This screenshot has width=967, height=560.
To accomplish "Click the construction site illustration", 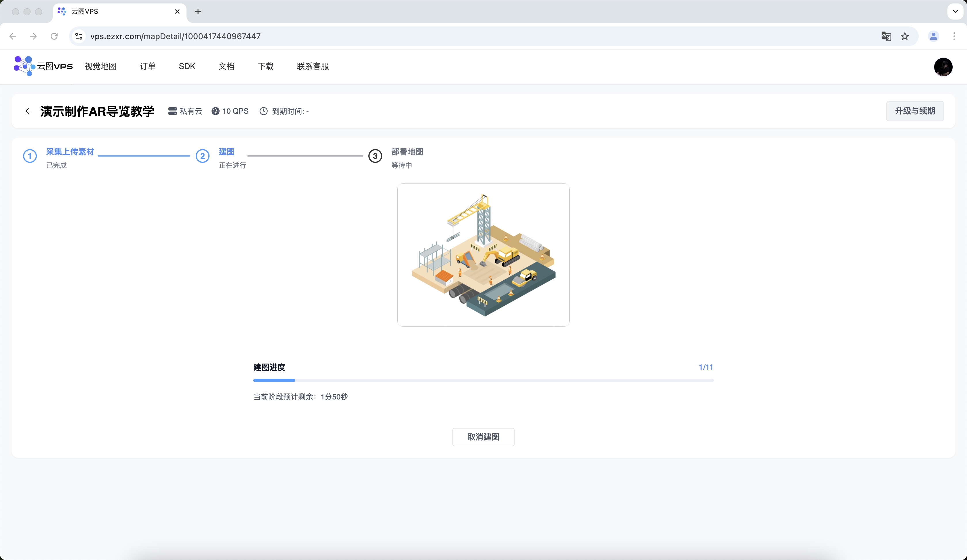I will 483,255.
